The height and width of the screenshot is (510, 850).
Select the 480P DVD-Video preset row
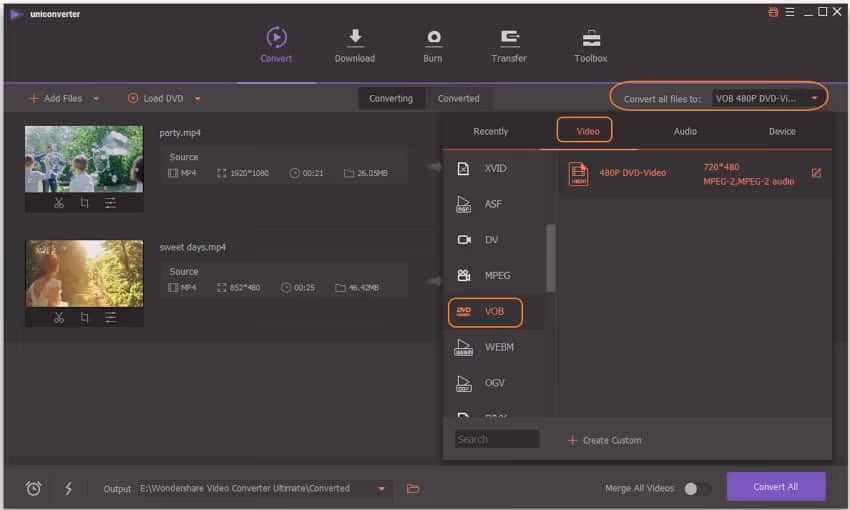(x=694, y=174)
